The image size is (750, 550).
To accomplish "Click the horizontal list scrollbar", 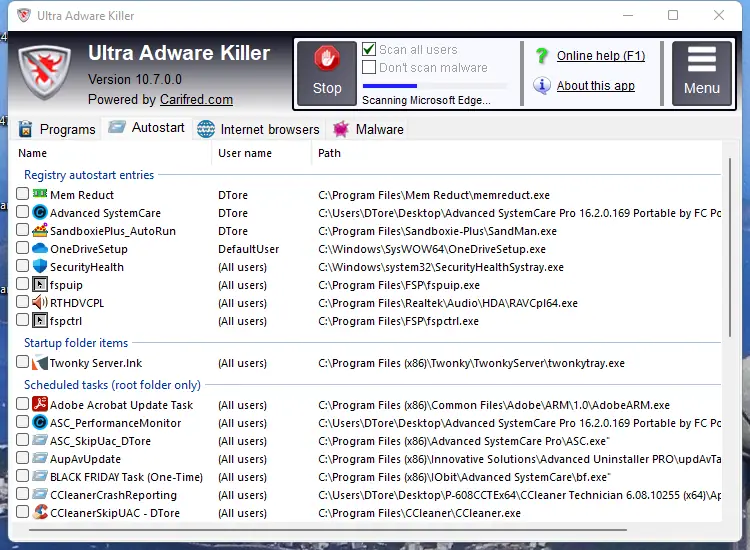I will [x=328, y=529].
